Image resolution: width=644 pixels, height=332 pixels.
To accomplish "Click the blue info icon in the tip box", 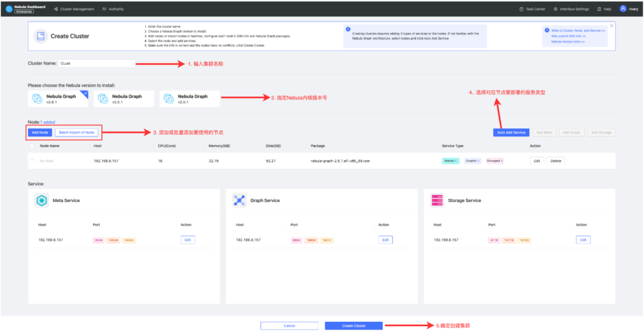I will 348,29.
